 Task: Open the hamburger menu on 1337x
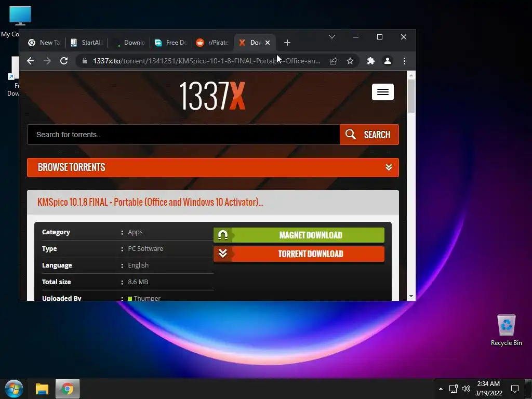pyautogui.click(x=383, y=92)
